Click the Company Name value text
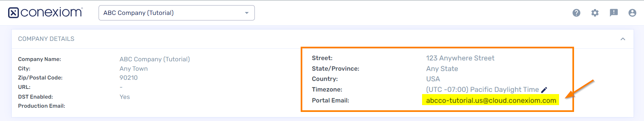Screen dimensions: 644x121 pos(155,59)
